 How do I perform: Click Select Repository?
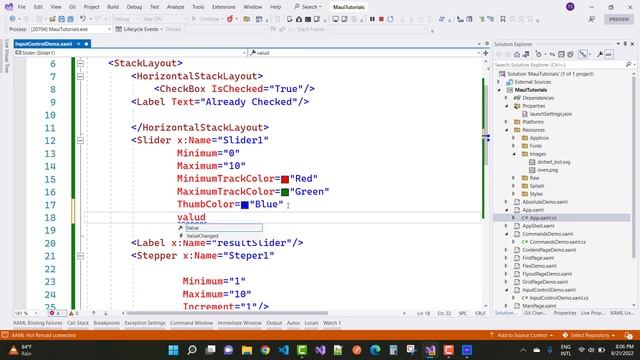click(589, 335)
